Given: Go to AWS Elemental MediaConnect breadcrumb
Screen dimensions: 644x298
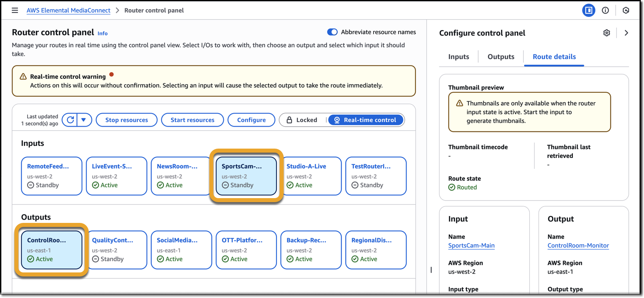Looking at the screenshot, I should point(68,10).
